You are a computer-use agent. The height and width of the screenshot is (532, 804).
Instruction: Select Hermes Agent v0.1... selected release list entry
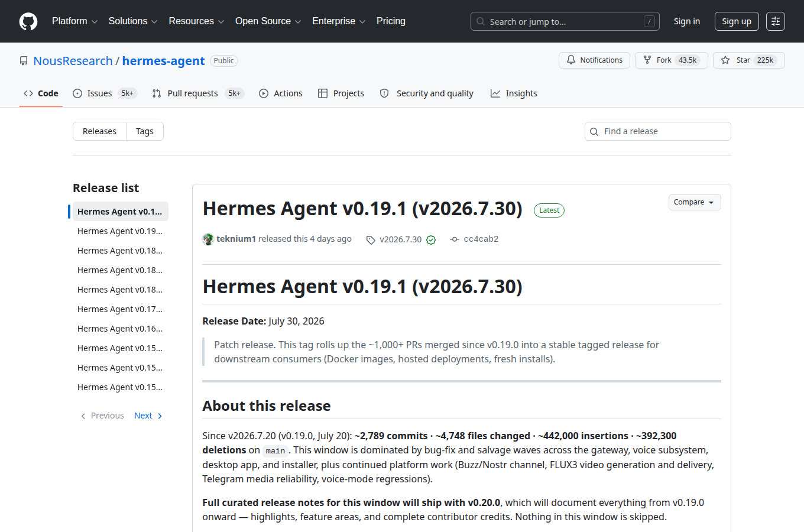point(121,212)
